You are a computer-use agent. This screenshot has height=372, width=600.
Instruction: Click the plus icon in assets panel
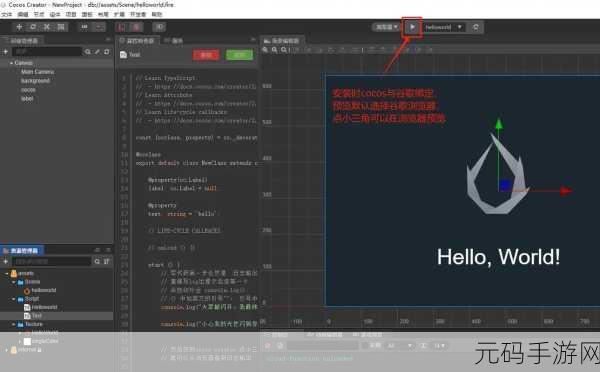(5, 261)
